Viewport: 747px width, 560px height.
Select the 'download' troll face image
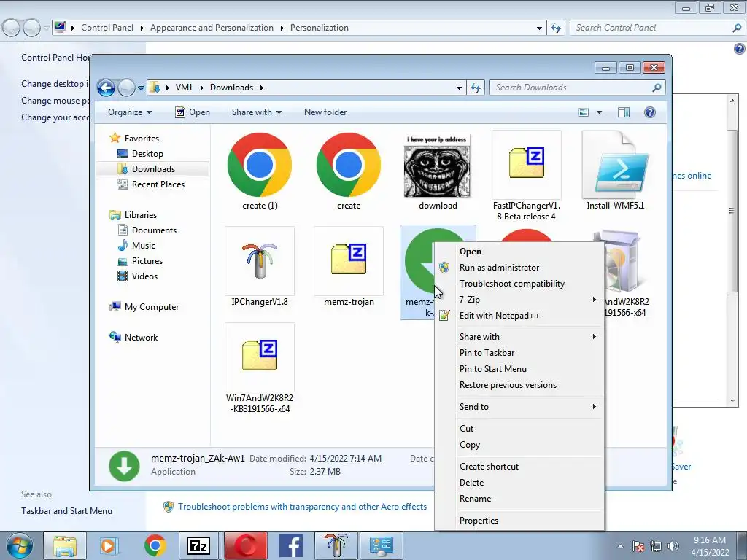coord(438,166)
